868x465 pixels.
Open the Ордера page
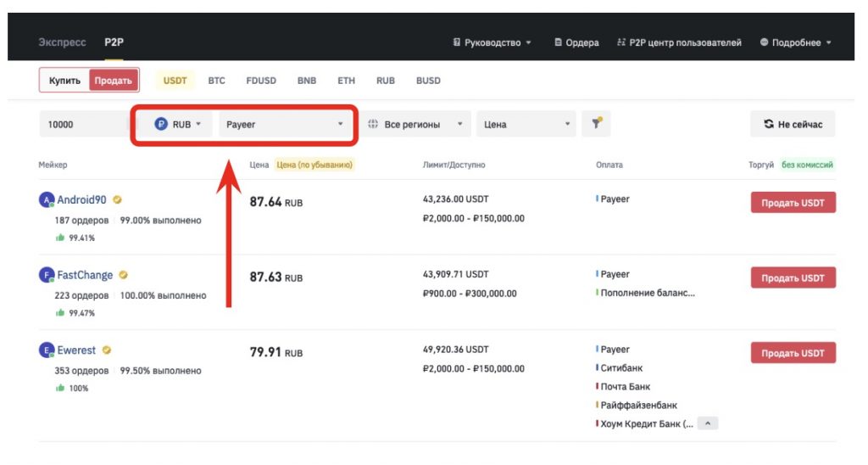[576, 42]
